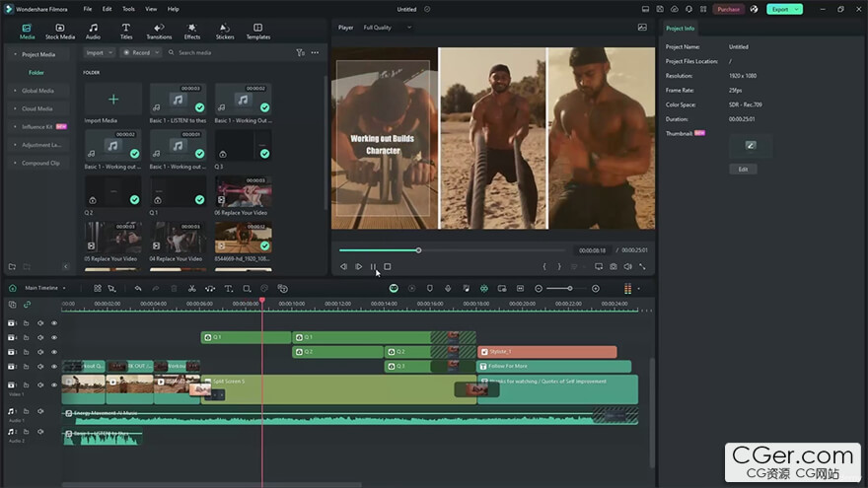
Task: Click the scissors split tool
Action: pos(192,288)
